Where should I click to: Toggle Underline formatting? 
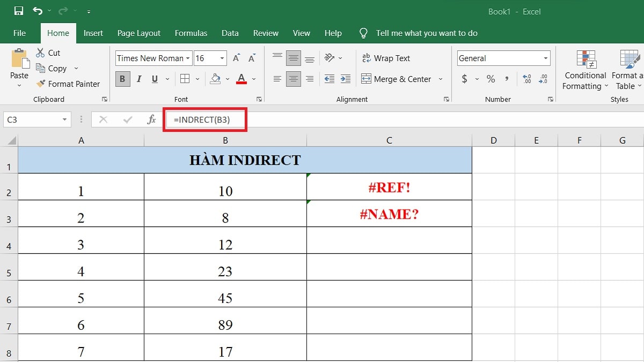coord(155,79)
